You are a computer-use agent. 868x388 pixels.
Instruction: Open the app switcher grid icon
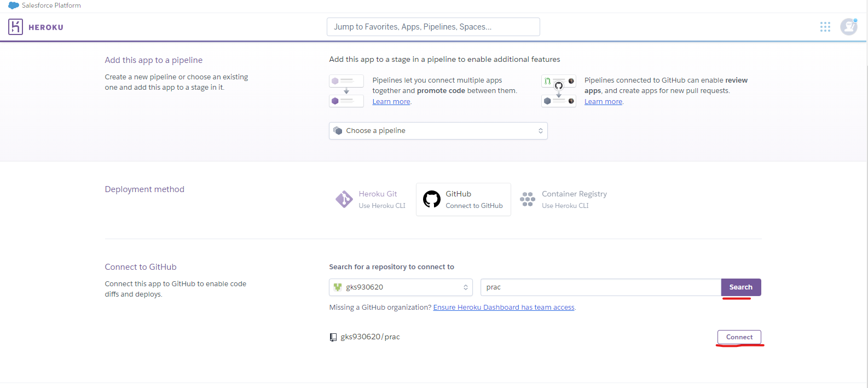tap(825, 27)
